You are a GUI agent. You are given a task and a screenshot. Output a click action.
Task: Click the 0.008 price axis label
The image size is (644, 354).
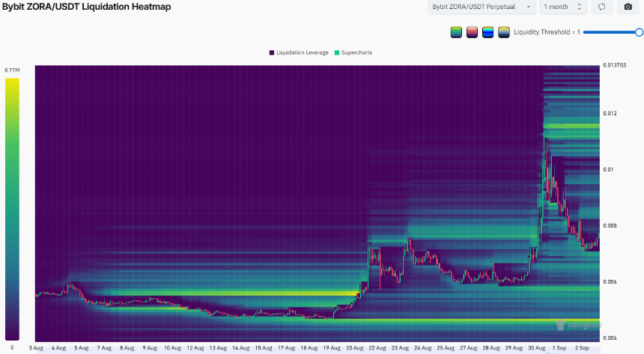610,225
